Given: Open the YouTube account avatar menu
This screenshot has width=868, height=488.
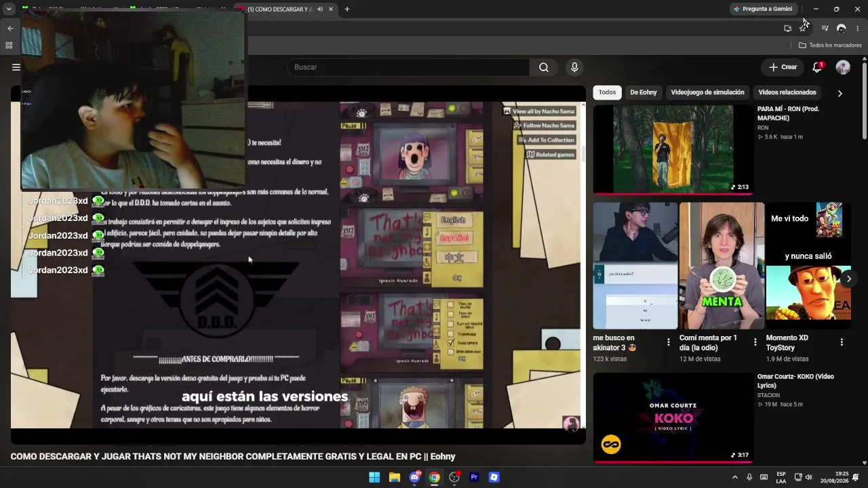Looking at the screenshot, I should (x=843, y=67).
